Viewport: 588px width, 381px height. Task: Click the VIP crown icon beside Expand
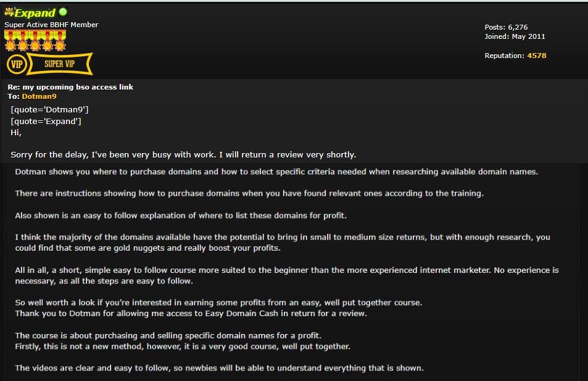coord(9,12)
